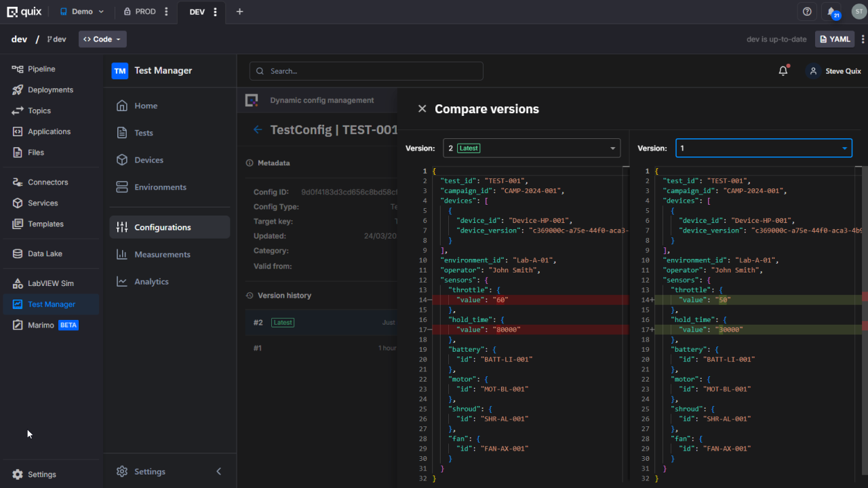
Task: Open the help question mark icon
Action: tap(807, 12)
